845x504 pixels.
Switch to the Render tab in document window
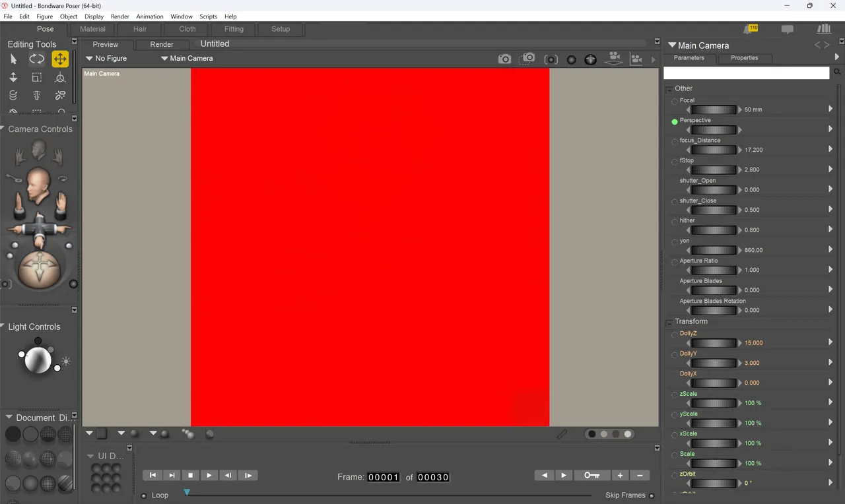162,45
